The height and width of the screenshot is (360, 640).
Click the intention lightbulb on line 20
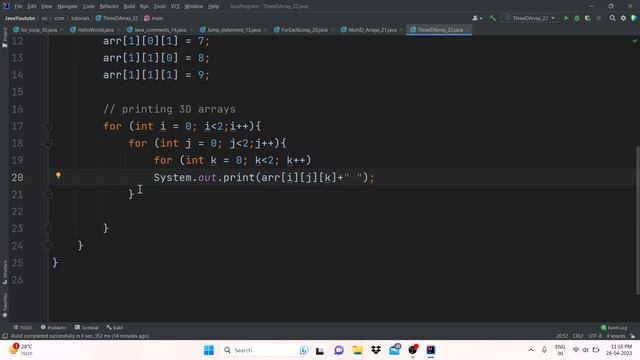(x=58, y=175)
